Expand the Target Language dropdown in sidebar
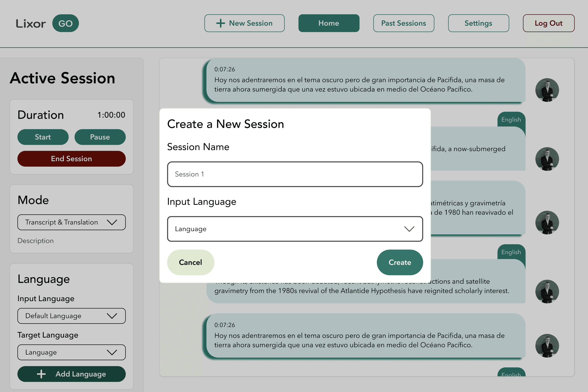 point(71,352)
